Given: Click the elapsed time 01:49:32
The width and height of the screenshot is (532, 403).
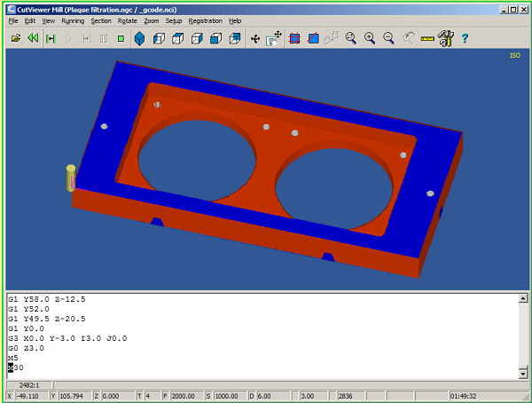Looking at the screenshot, I should [x=463, y=396].
